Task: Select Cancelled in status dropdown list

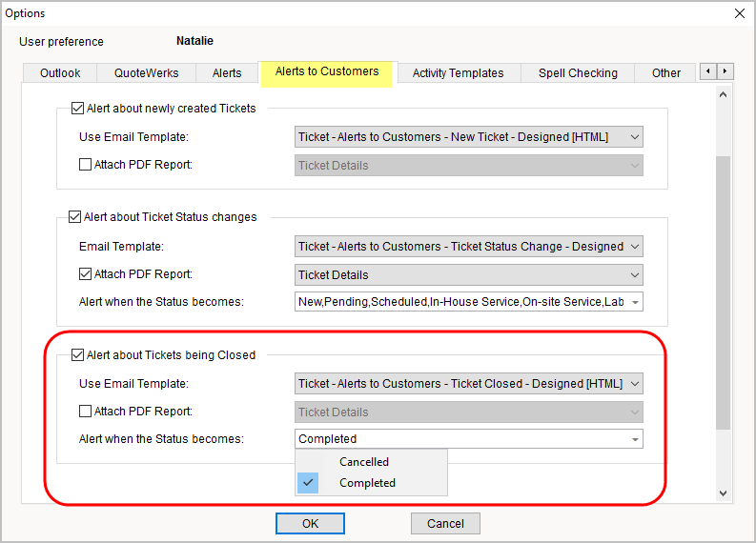Action: pos(364,462)
